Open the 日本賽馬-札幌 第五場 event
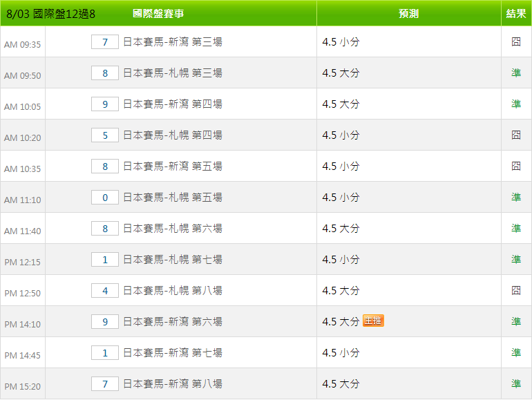The height and width of the screenshot is (400, 532). (173, 197)
